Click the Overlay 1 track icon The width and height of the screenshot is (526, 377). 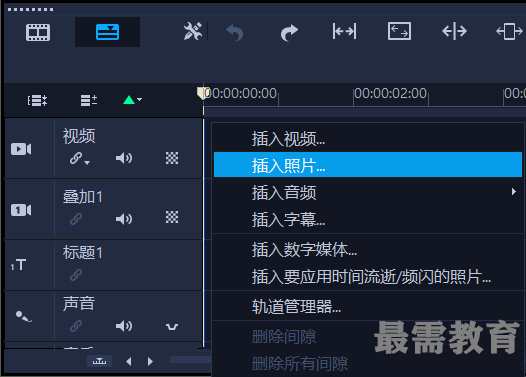pyautogui.click(x=21, y=210)
